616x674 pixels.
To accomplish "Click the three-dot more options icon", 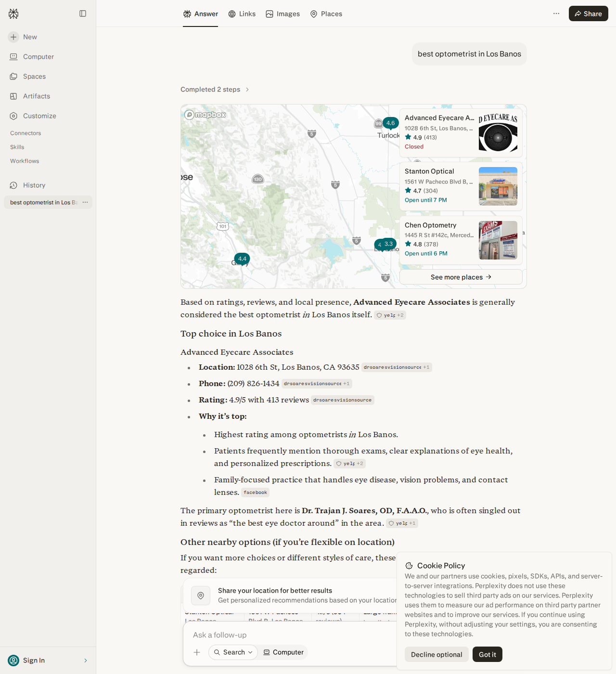I will [x=556, y=13].
